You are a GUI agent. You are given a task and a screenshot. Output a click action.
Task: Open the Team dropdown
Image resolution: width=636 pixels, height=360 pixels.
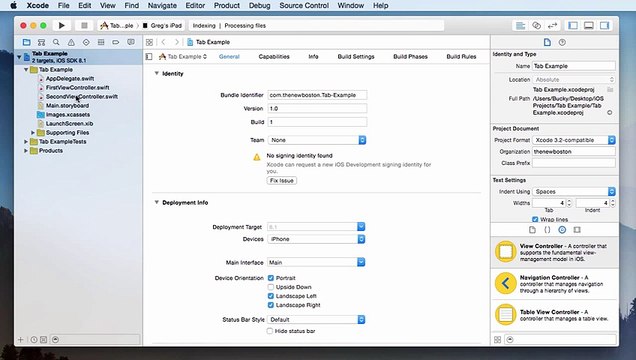coord(317,140)
